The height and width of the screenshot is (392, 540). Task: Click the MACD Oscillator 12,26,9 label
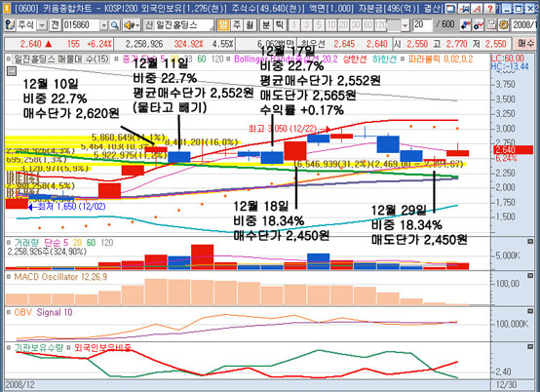(x=60, y=277)
